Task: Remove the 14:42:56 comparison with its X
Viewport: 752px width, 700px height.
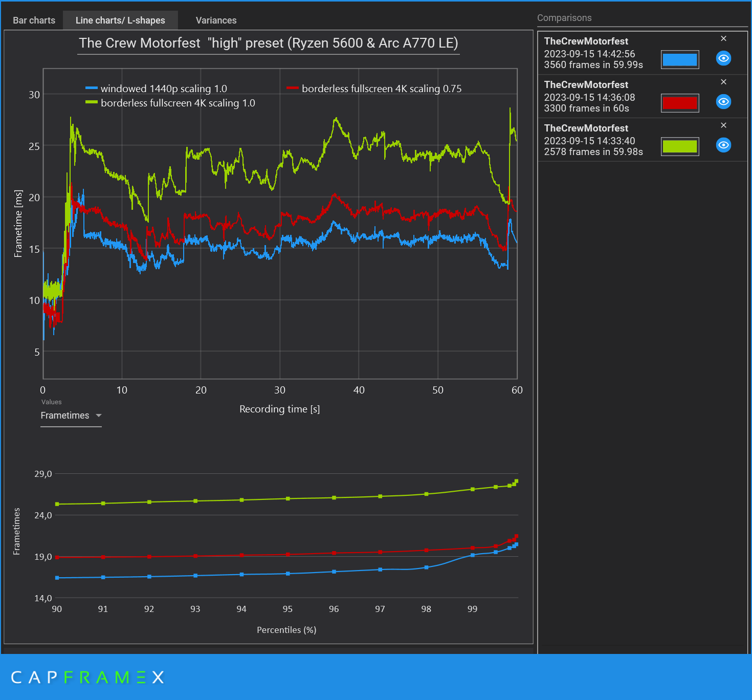Action: pos(723,38)
